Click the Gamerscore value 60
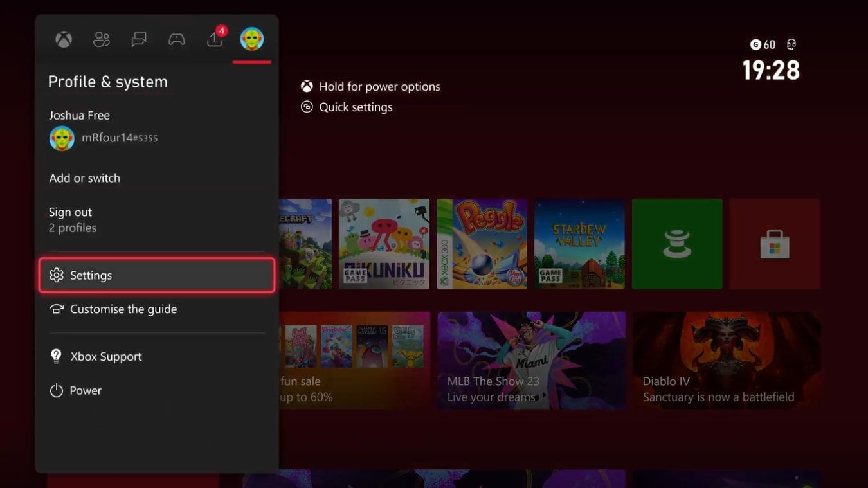Image resolution: width=868 pixels, height=488 pixels. click(x=770, y=44)
